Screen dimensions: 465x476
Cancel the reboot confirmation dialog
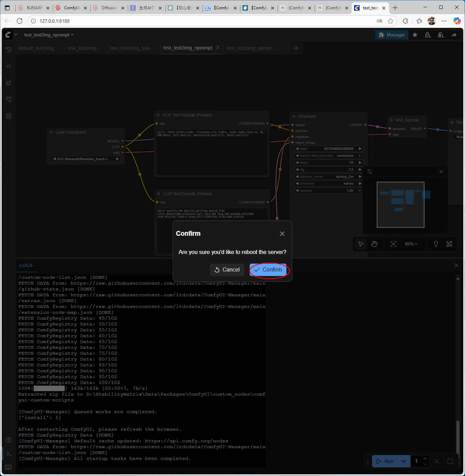tap(227, 270)
